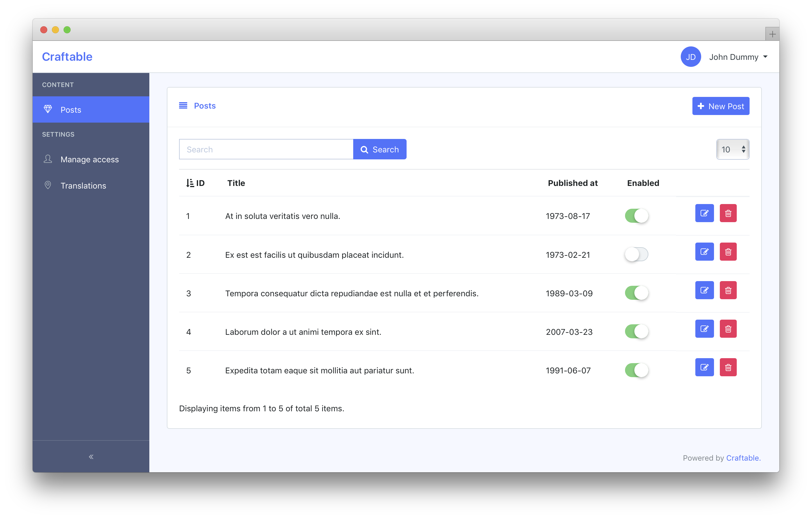Click the Manage access user icon

click(x=47, y=159)
